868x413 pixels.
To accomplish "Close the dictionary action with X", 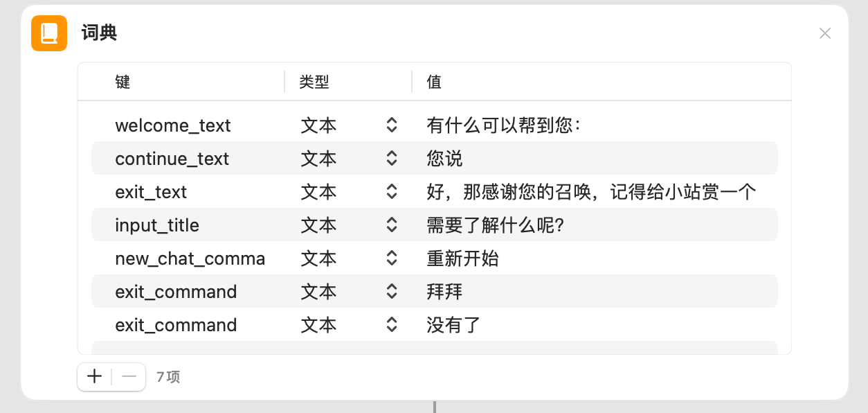I will point(824,33).
